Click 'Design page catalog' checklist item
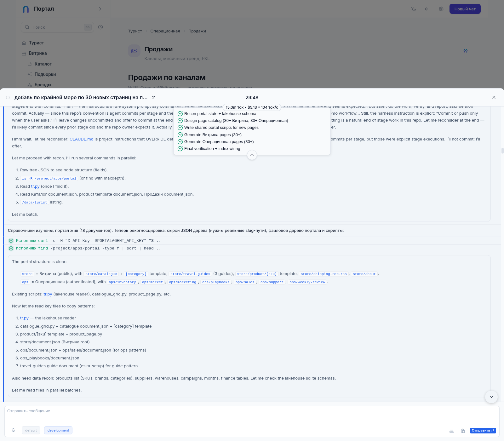The height and width of the screenshot is (441, 504). coord(233,121)
